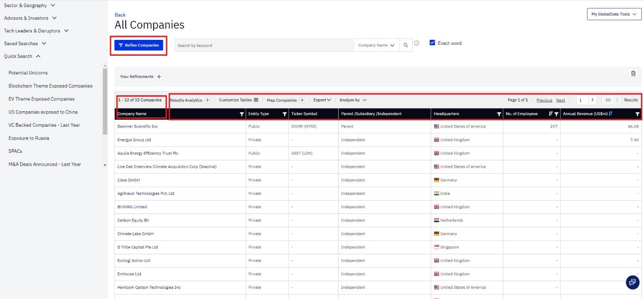This screenshot has height=299, width=644.
Task: Open the Customize Tables grid icon
Action: [256, 100]
